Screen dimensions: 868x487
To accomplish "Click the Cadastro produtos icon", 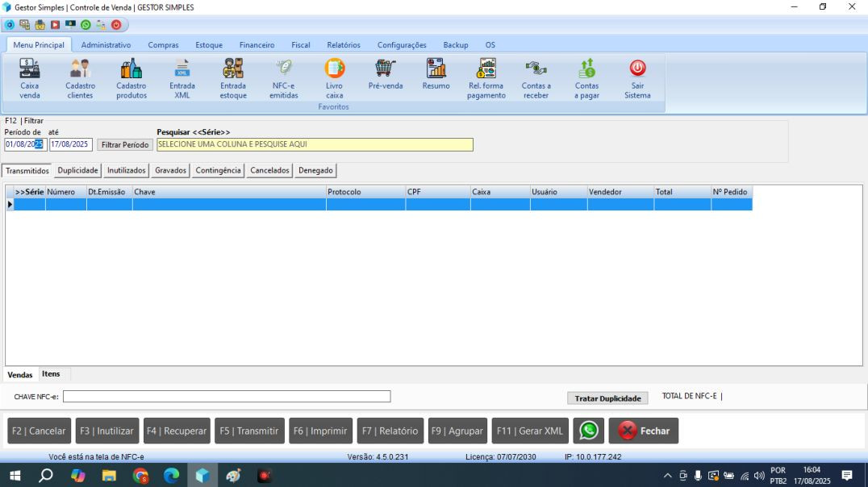I will tap(131, 70).
